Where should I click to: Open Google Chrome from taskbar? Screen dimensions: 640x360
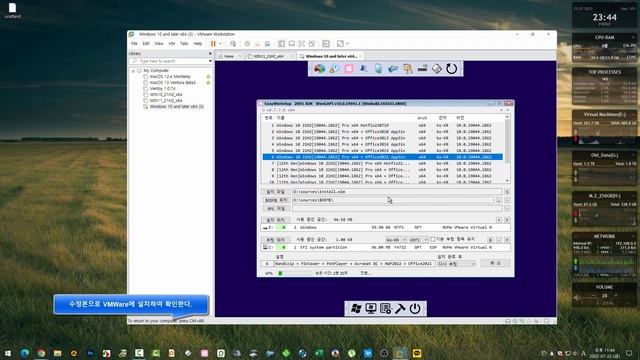pyautogui.click(x=41, y=353)
